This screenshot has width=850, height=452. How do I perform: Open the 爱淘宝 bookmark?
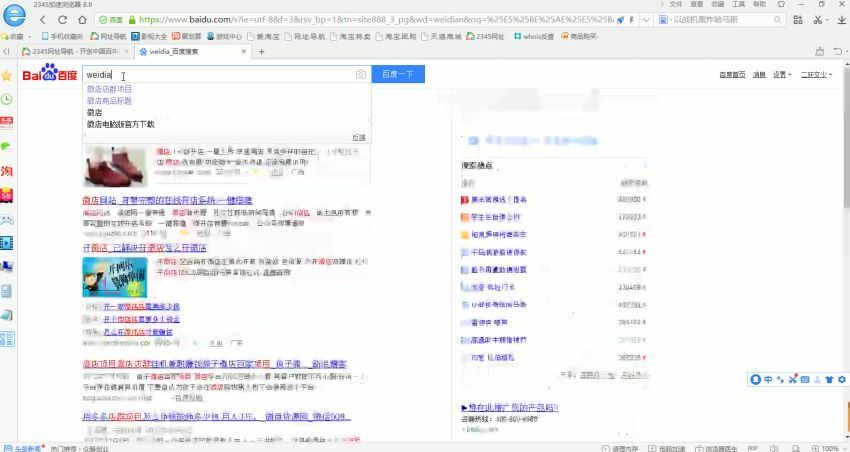(x=263, y=36)
